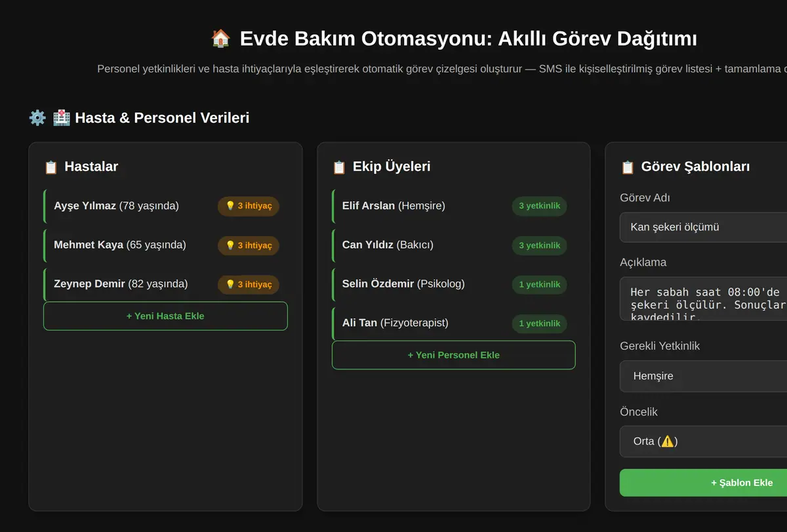Viewport: 787px width, 532px height.
Task: Select the Ayşe Yılmaz patient row
Action: click(165, 206)
